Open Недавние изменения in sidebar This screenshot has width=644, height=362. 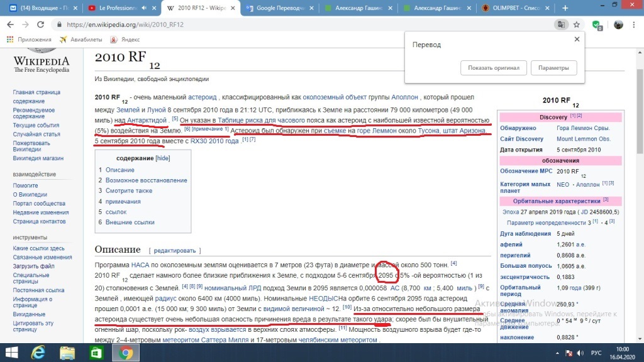(x=41, y=212)
